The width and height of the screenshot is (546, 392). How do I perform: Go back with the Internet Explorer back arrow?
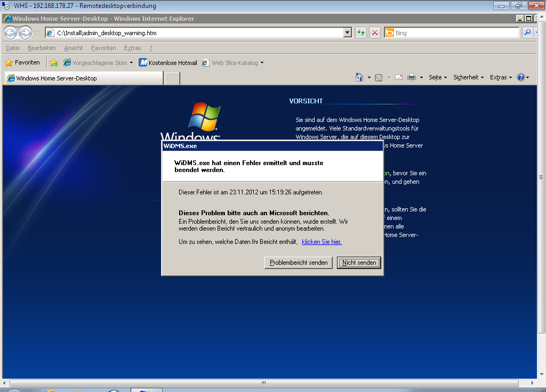(11, 33)
